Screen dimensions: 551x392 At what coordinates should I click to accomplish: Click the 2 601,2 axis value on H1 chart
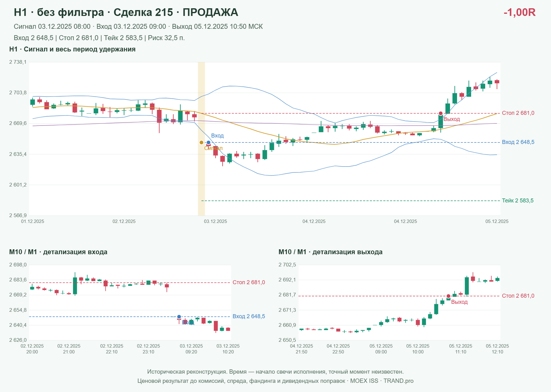[x=18, y=185]
